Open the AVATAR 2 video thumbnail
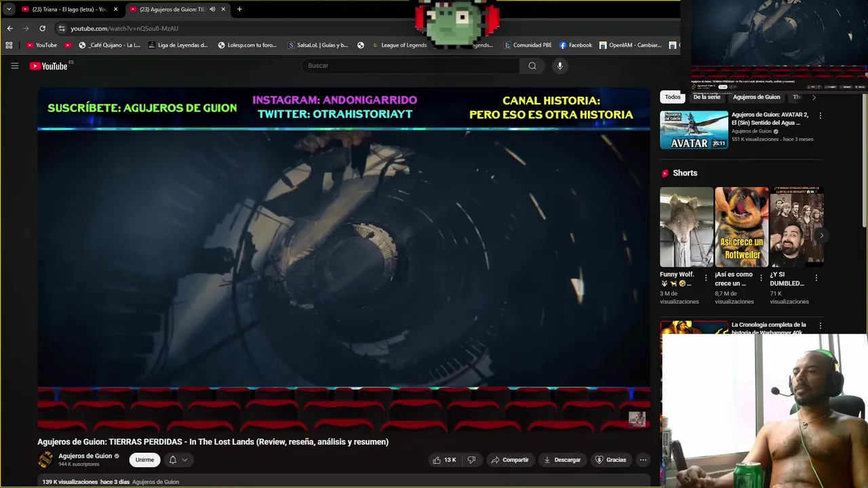This screenshot has height=488, width=868. click(x=694, y=130)
